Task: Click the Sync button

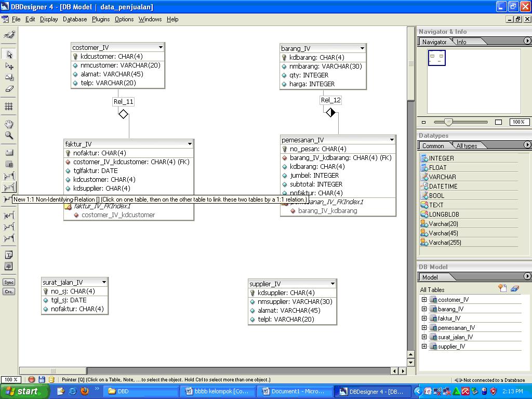Action: [9, 282]
